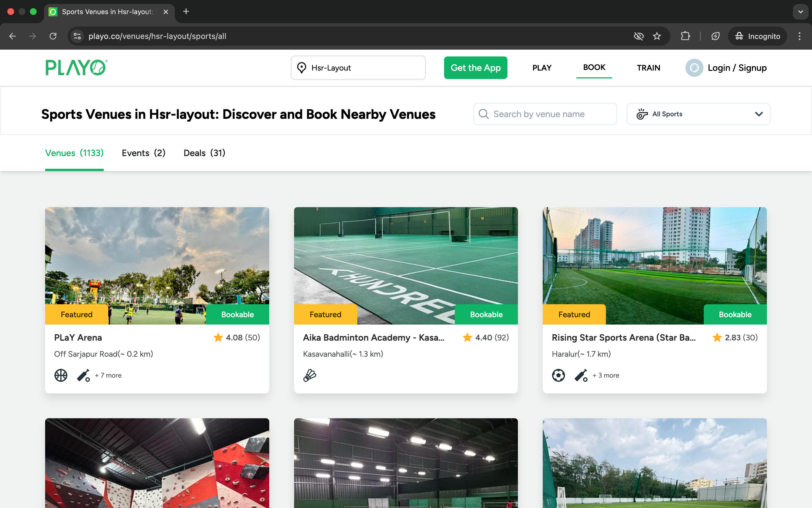Click Bookable badge on PLaY Arena
This screenshot has width=812, height=508.
click(x=238, y=314)
